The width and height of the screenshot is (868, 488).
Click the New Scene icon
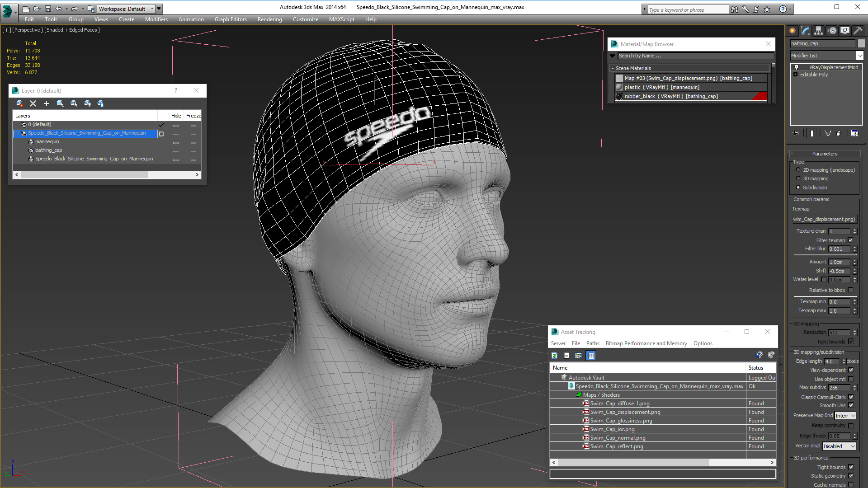point(26,9)
